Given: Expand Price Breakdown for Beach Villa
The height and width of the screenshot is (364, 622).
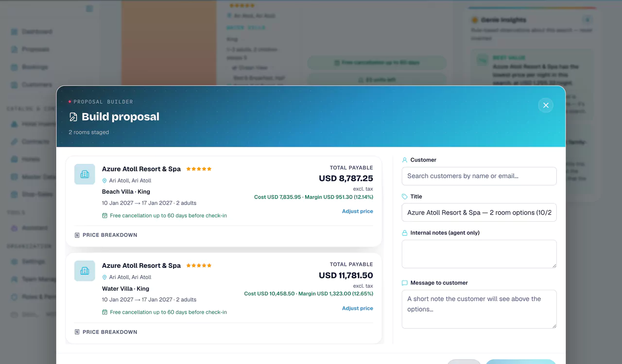Looking at the screenshot, I should pyautogui.click(x=106, y=235).
